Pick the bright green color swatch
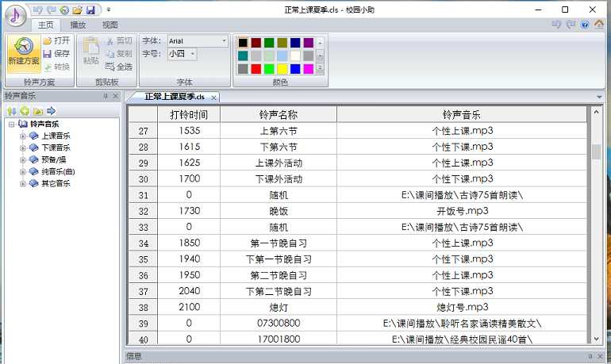 [269, 69]
